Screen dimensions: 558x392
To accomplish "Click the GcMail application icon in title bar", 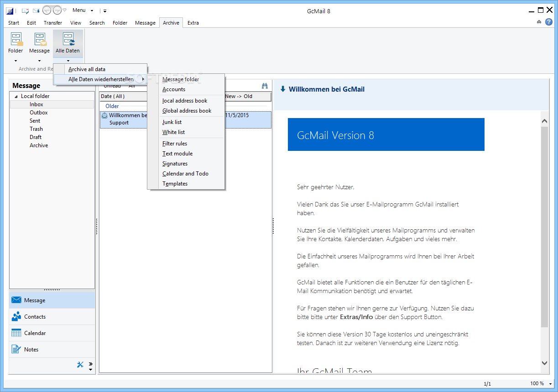I will (10, 10).
